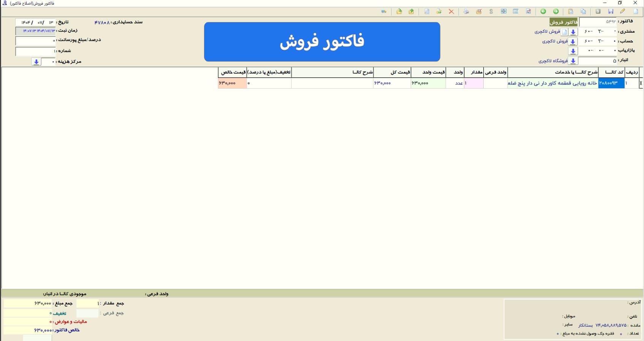Click the split columns layout icon
Viewport: 644px width, 341px height.
(x=504, y=11)
